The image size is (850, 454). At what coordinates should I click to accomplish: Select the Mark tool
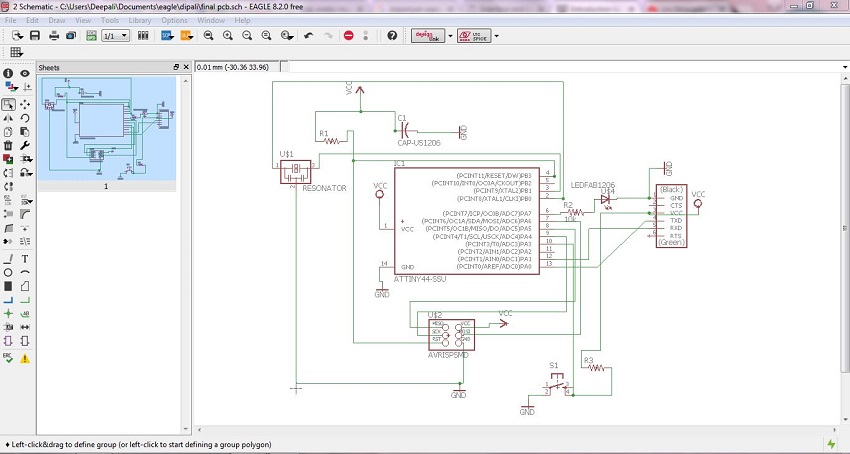[27, 87]
